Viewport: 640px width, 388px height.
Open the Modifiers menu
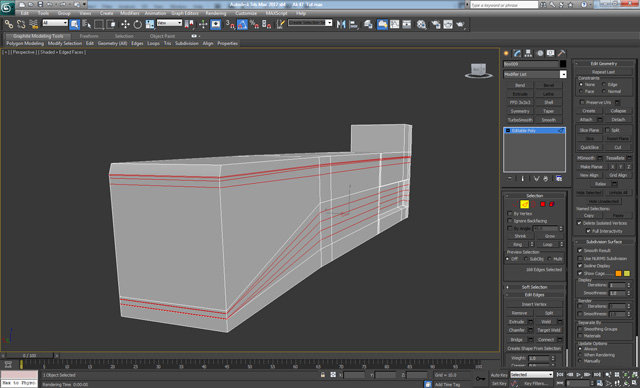tap(130, 13)
